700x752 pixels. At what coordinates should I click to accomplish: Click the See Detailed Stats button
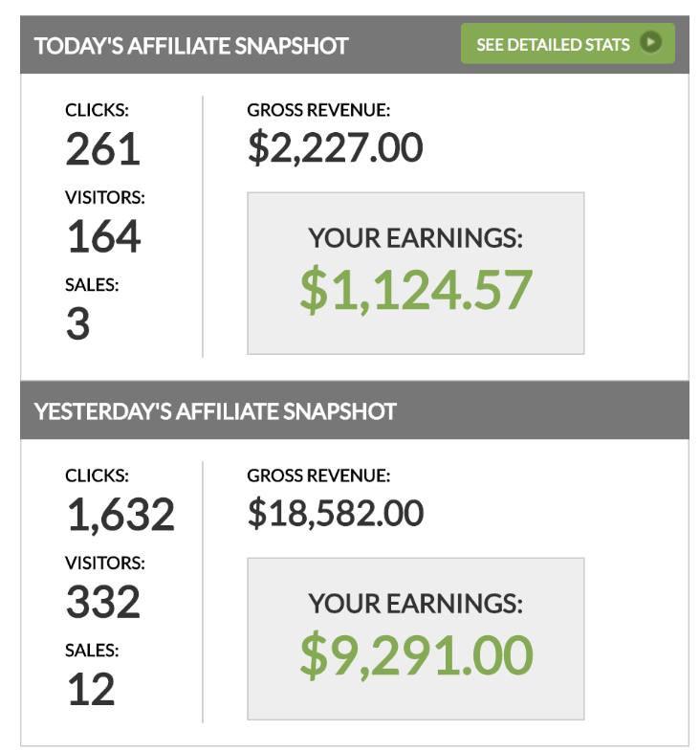click(566, 44)
